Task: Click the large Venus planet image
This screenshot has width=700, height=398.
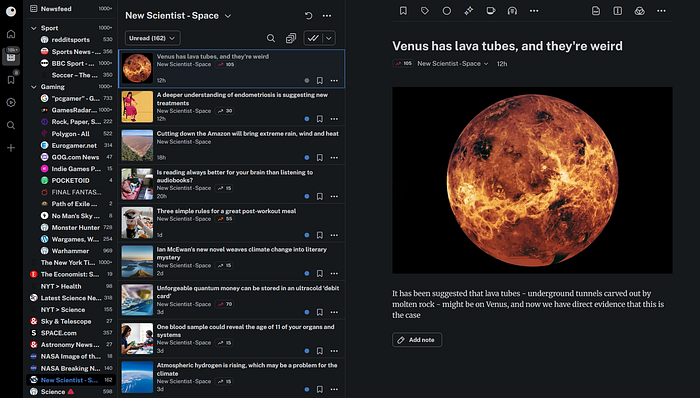Action: pos(532,180)
